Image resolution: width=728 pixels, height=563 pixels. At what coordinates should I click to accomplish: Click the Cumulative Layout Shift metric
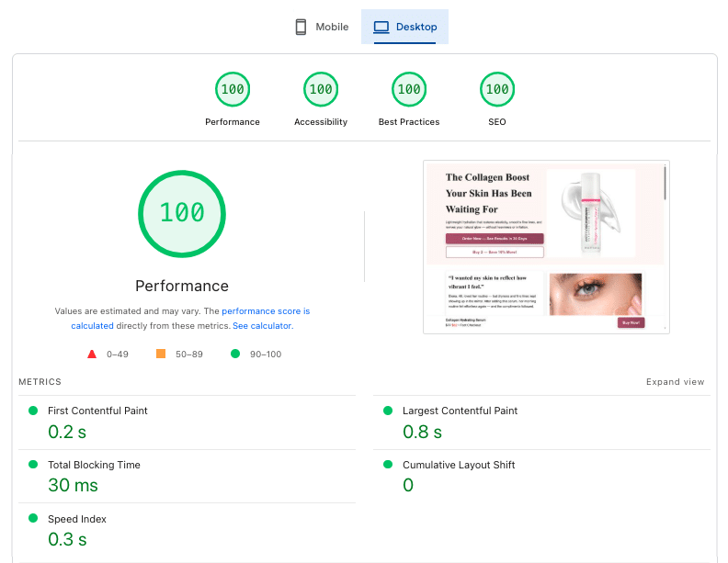[x=458, y=466]
